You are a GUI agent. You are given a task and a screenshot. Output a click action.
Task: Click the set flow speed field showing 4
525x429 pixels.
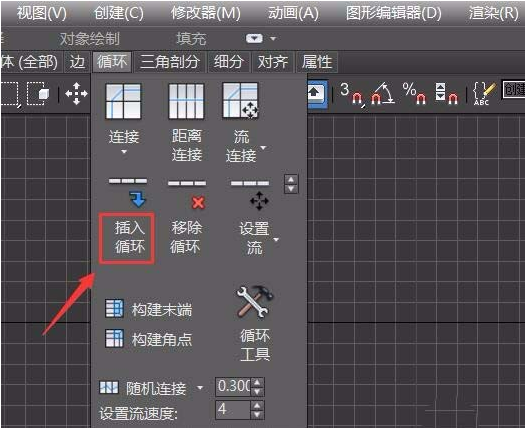tap(233, 410)
